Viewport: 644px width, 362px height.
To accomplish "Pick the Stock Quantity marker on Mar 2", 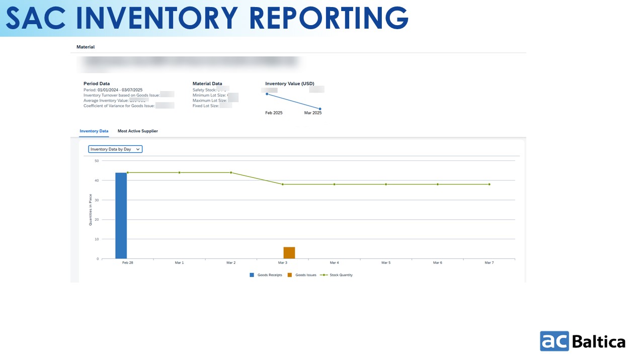I will click(231, 172).
